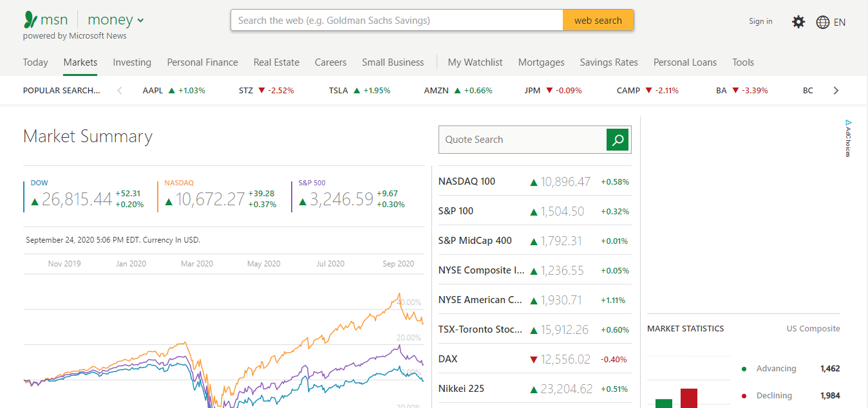The image size is (868, 408).
Task: Open the NASDAQ 100 quote
Action: click(x=467, y=181)
